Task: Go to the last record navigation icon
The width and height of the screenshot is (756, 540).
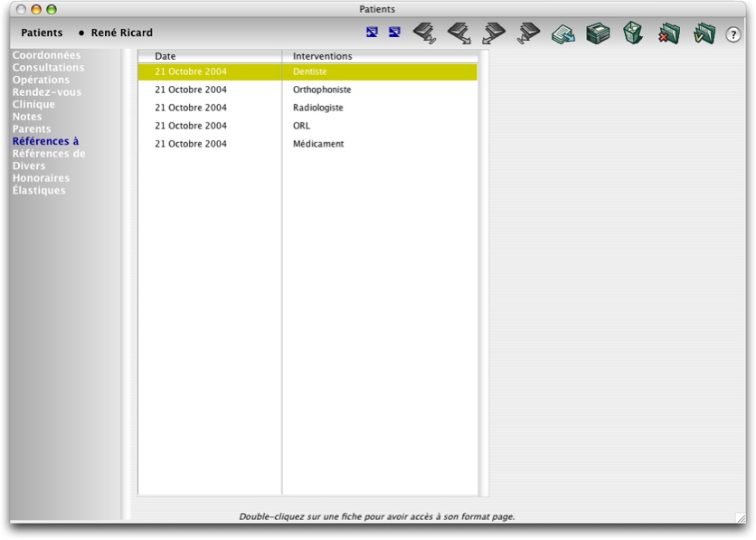Action: click(x=528, y=33)
